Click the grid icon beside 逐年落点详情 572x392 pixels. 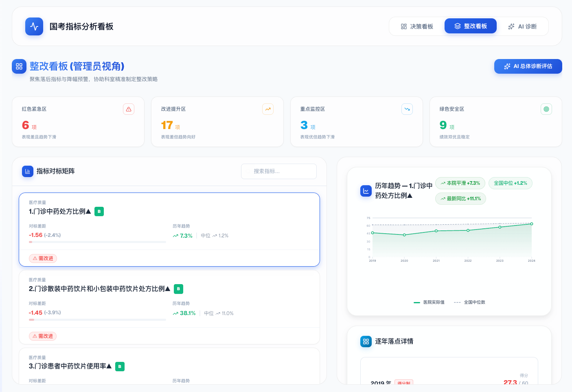coord(366,342)
